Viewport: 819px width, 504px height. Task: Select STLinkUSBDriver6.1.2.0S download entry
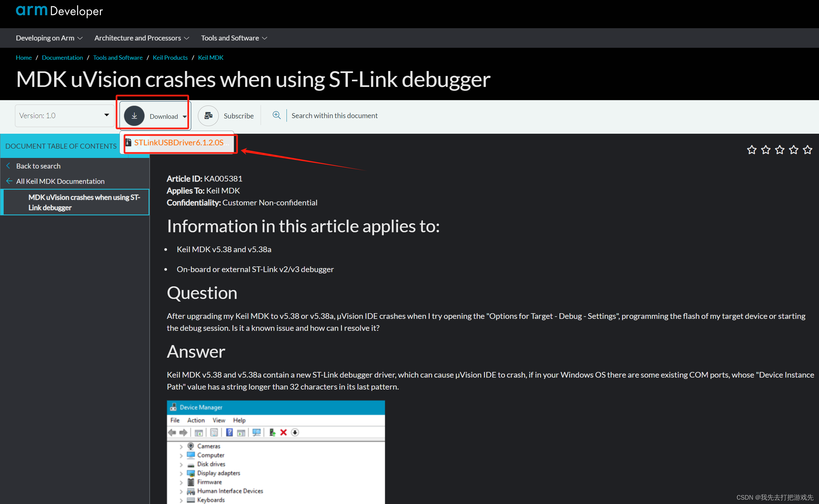coord(177,143)
